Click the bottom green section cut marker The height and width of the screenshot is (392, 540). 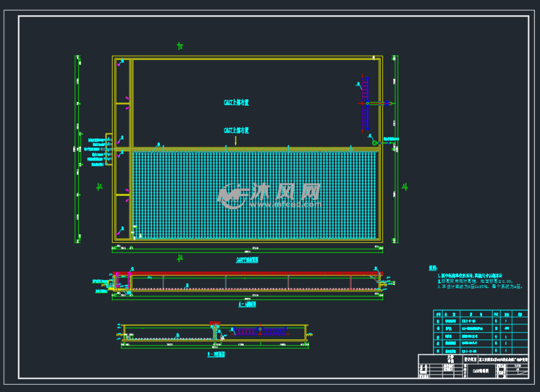pyautogui.click(x=180, y=258)
